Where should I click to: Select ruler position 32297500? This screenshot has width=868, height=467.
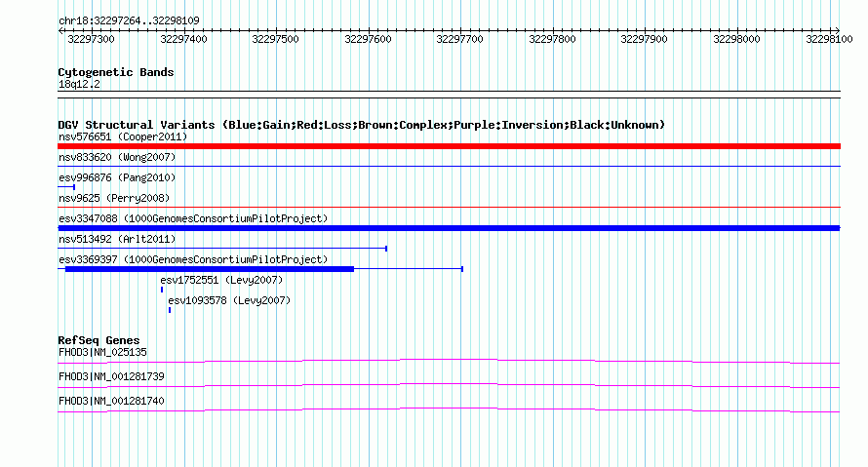275,39
